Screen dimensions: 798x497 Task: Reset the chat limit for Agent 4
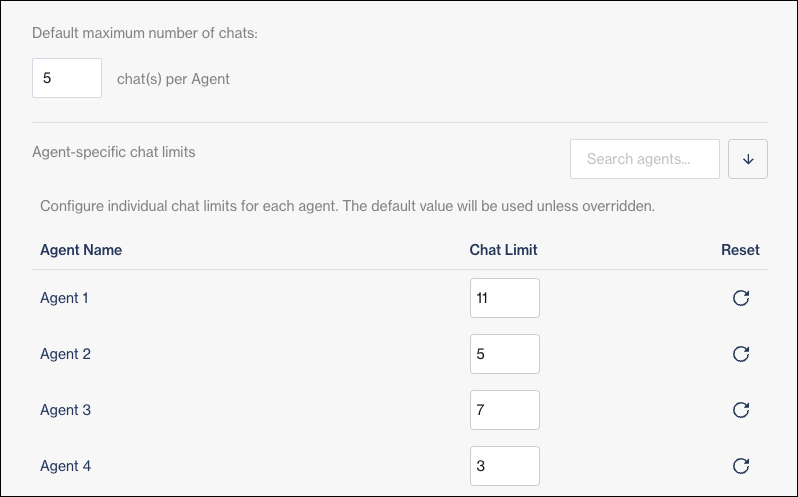tap(741, 466)
